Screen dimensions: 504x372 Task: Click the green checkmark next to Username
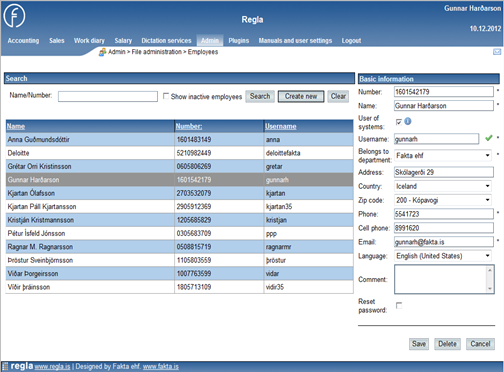point(489,138)
